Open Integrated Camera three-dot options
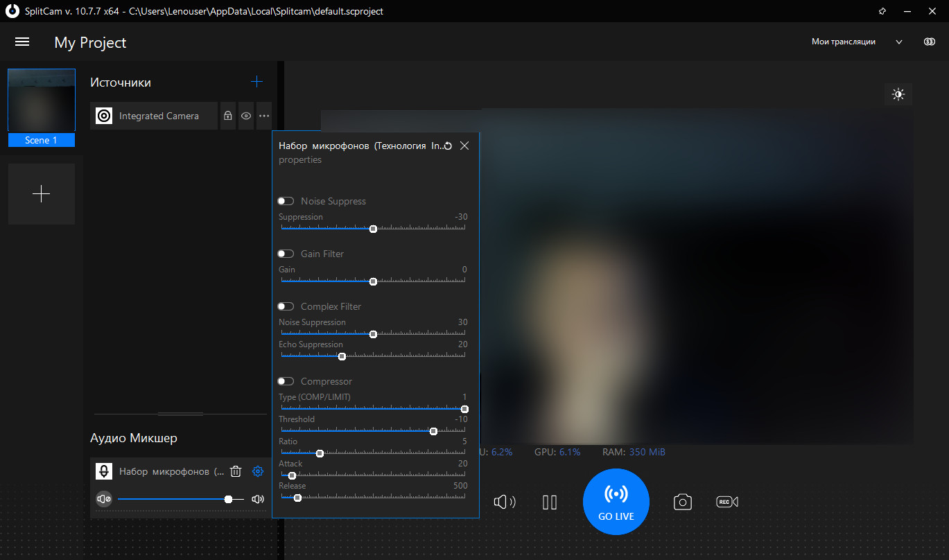The height and width of the screenshot is (560, 949). (264, 116)
